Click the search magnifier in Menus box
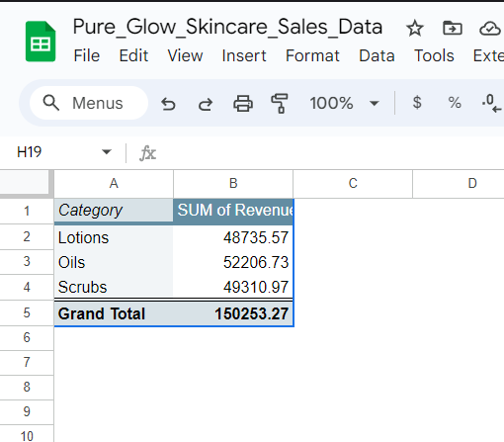504x442 pixels. 51,103
